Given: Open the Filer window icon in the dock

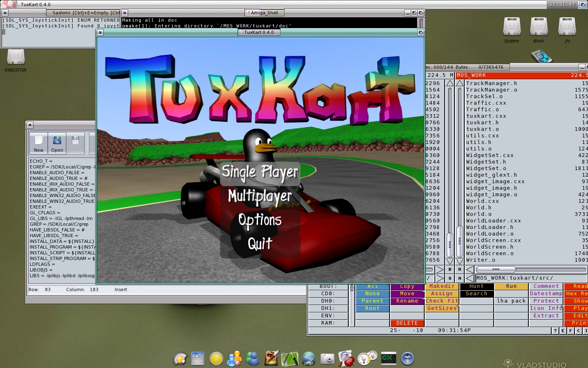Looking at the screenshot, I should click(x=198, y=359).
